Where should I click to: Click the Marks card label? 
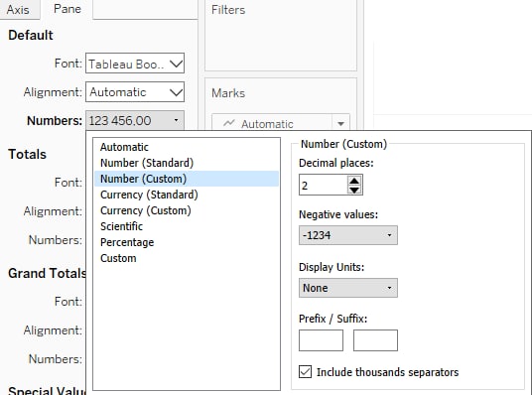[x=228, y=93]
